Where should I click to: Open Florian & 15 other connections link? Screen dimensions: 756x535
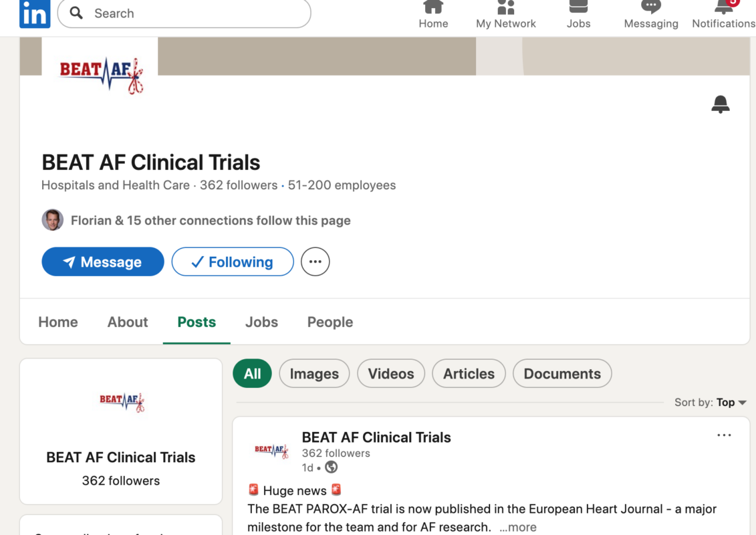[211, 221]
